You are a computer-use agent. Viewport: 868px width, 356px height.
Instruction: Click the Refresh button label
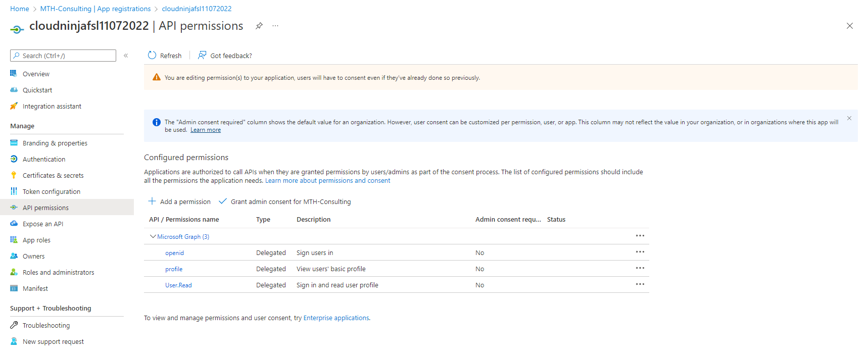click(x=171, y=56)
